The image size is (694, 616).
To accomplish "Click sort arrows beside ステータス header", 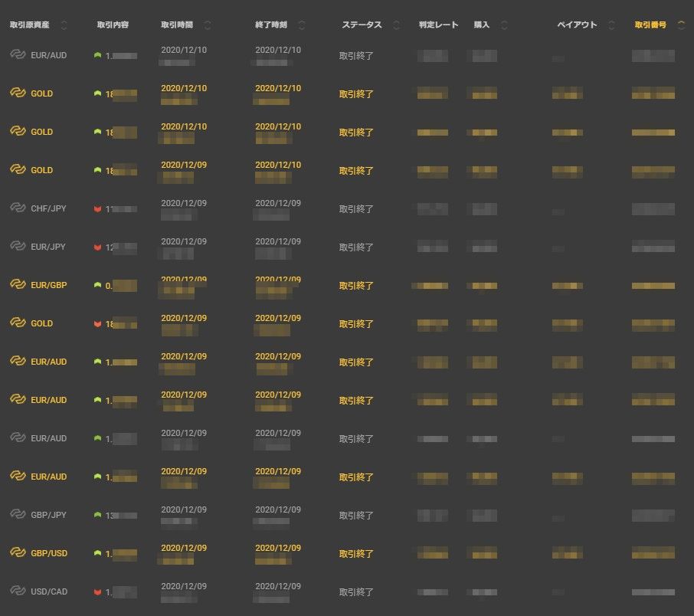I will tap(396, 25).
